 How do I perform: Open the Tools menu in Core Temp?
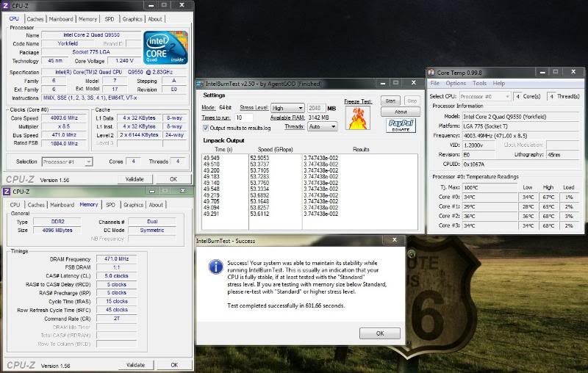click(x=479, y=83)
